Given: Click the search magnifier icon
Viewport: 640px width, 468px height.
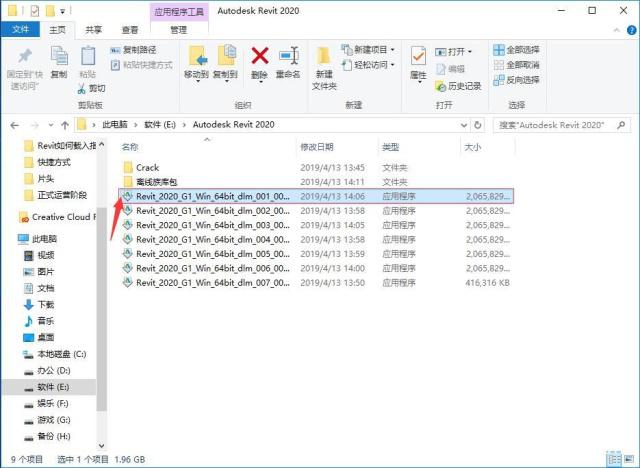Looking at the screenshot, I should point(621,125).
